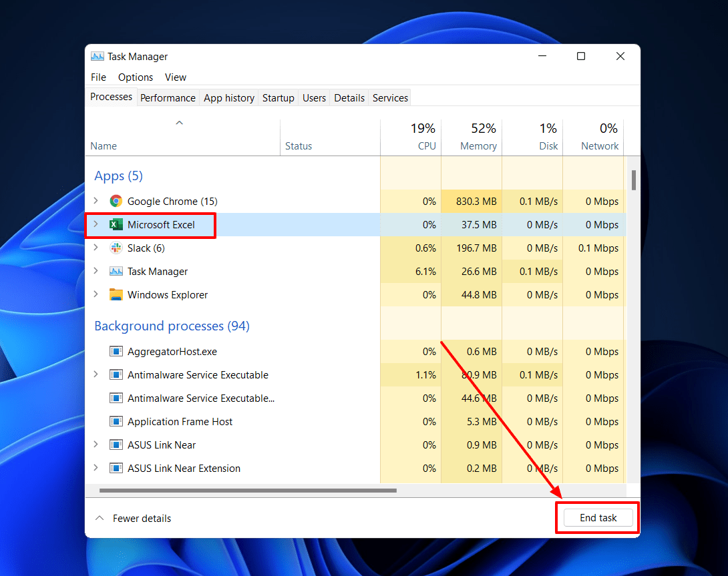728x576 pixels.
Task: Collapse view with Fewer details chevron
Action: [x=100, y=518]
